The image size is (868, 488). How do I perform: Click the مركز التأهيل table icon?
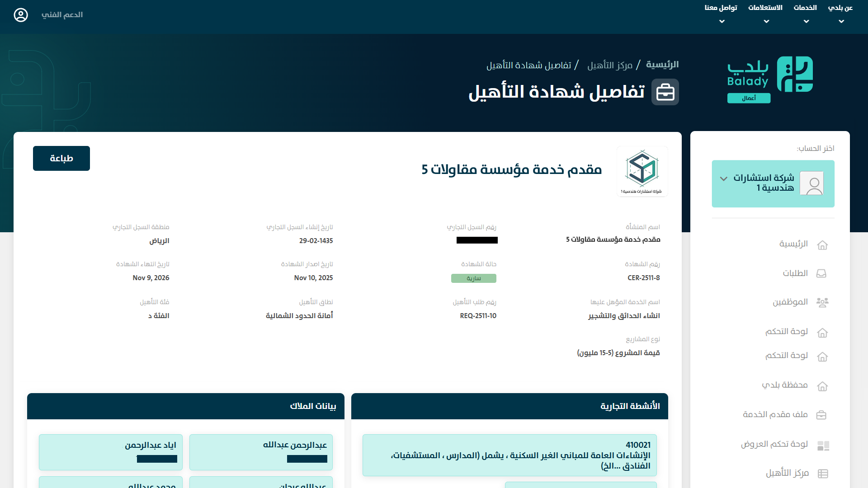pyautogui.click(x=823, y=474)
